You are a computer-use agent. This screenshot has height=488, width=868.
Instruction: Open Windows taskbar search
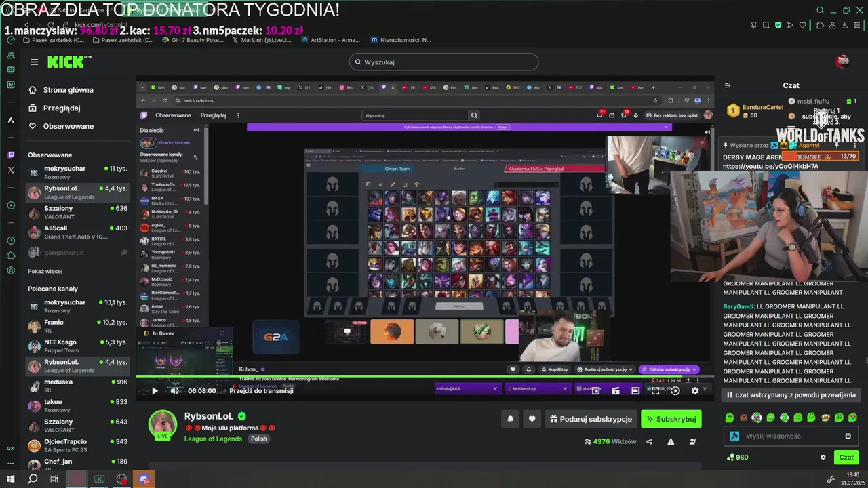point(33,479)
